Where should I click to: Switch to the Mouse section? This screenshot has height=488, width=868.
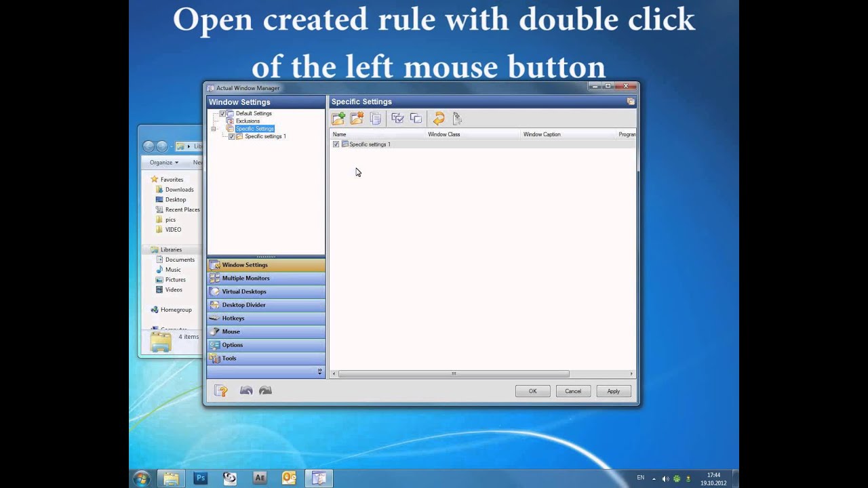tap(266, 331)
